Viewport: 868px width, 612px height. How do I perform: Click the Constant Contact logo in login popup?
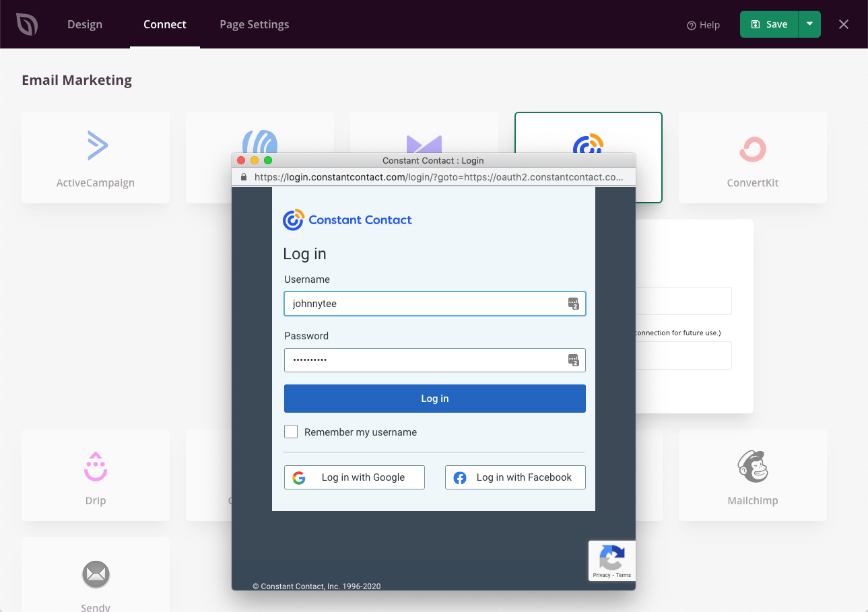coord(347,220)
